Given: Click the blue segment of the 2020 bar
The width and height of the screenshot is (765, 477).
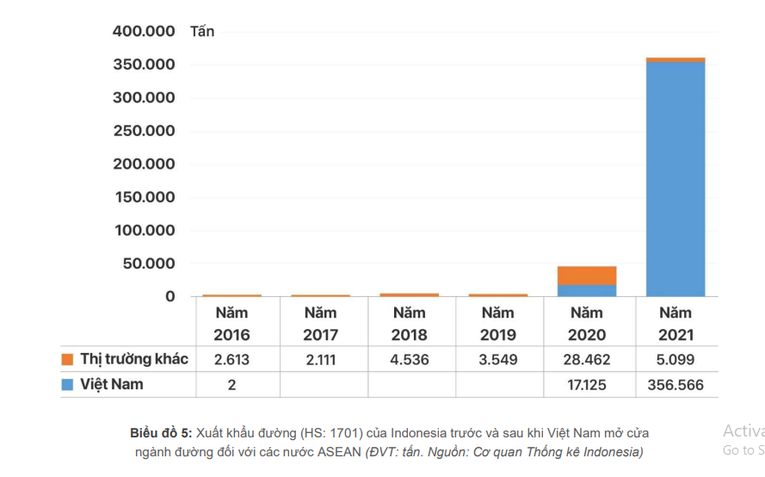Looking at the screenshot, I should pyautogui.click(x=587, y=290).
